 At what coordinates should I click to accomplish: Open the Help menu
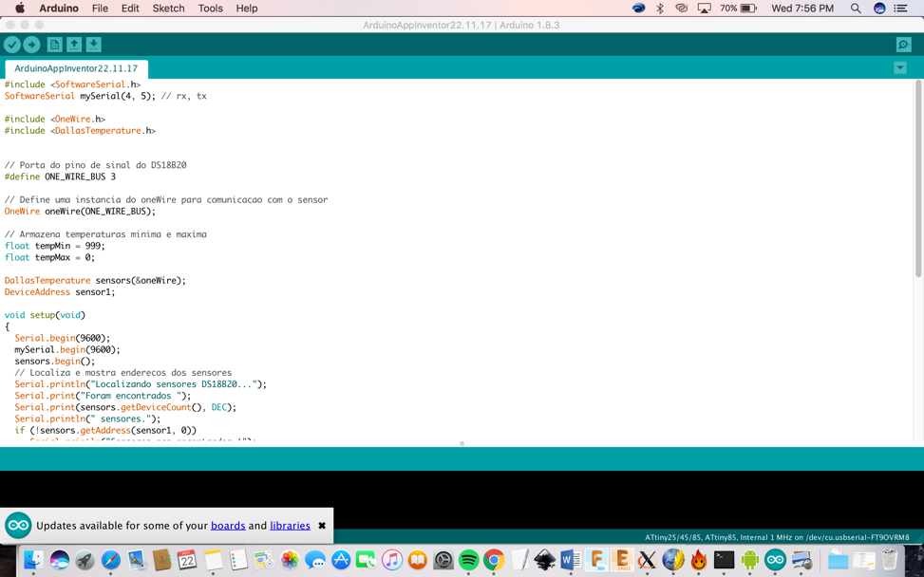(x=246, y=9)
